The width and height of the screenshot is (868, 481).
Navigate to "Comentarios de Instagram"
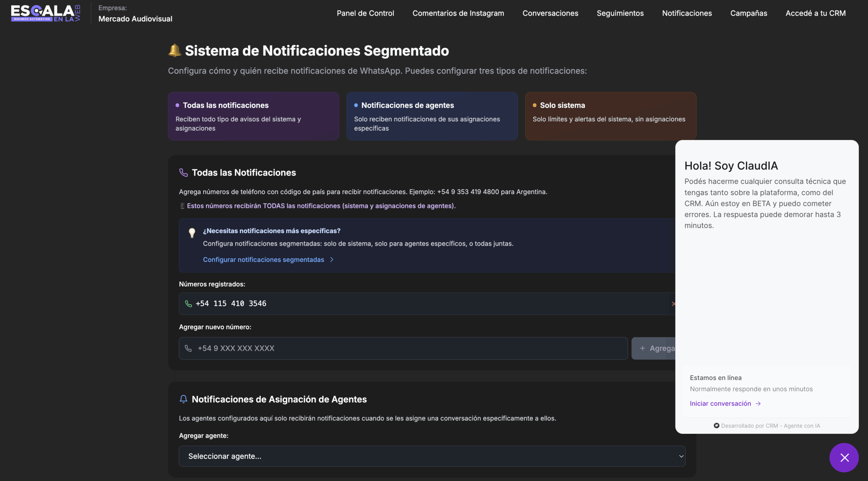(x=458, y=13)
